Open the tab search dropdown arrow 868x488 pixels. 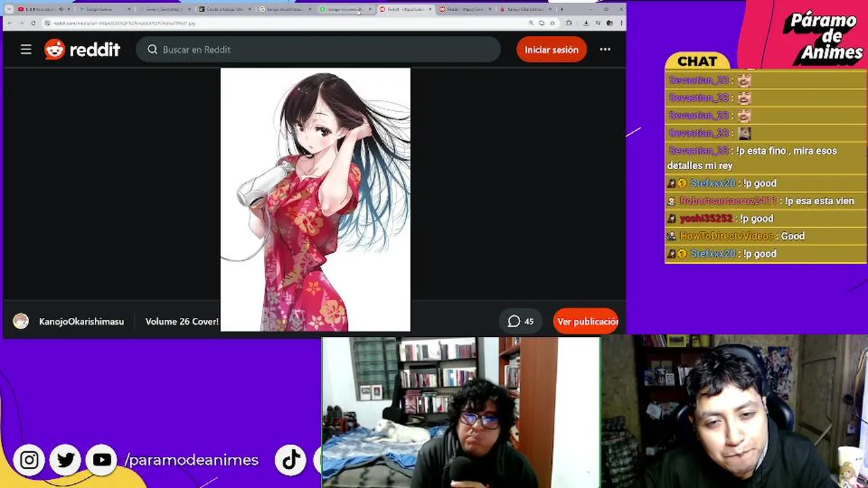[x=9, y=9]
